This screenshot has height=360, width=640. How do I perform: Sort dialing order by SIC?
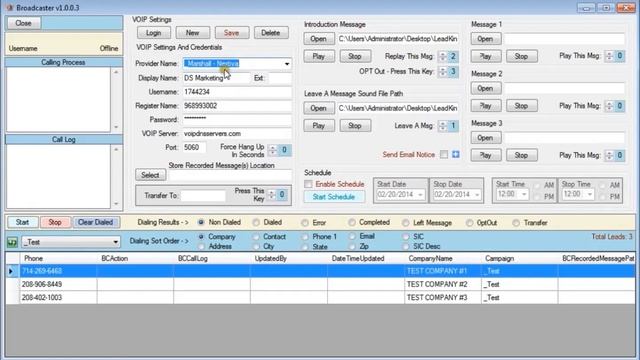(405, 237)
